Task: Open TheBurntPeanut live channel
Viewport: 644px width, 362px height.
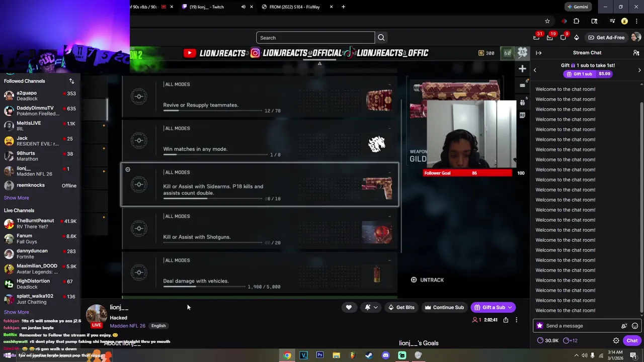Action: (x=40, y=224)
